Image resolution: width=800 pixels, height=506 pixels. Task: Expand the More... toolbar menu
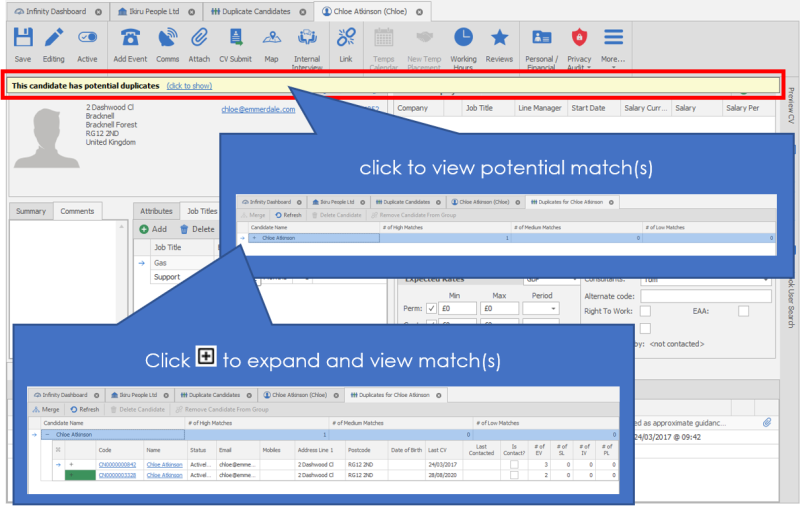pyautogui.click(x=613, y=39)
